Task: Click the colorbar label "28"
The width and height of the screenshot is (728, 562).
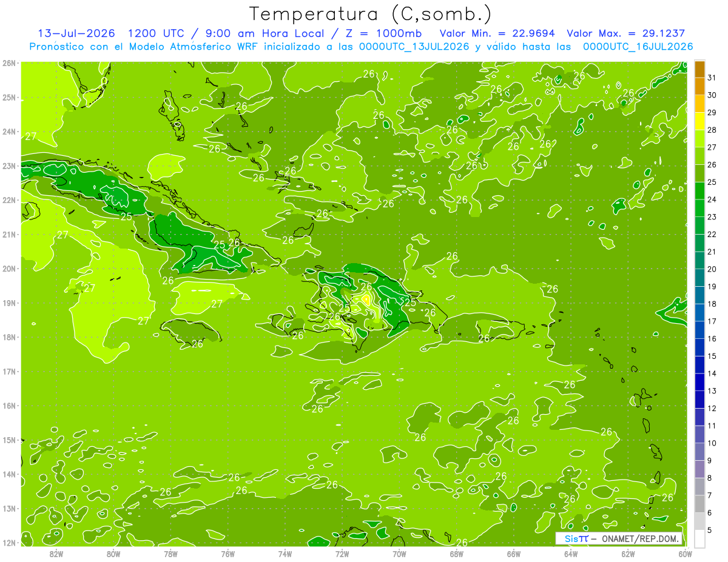Action: pyautogui.click(x=712, y=130)
